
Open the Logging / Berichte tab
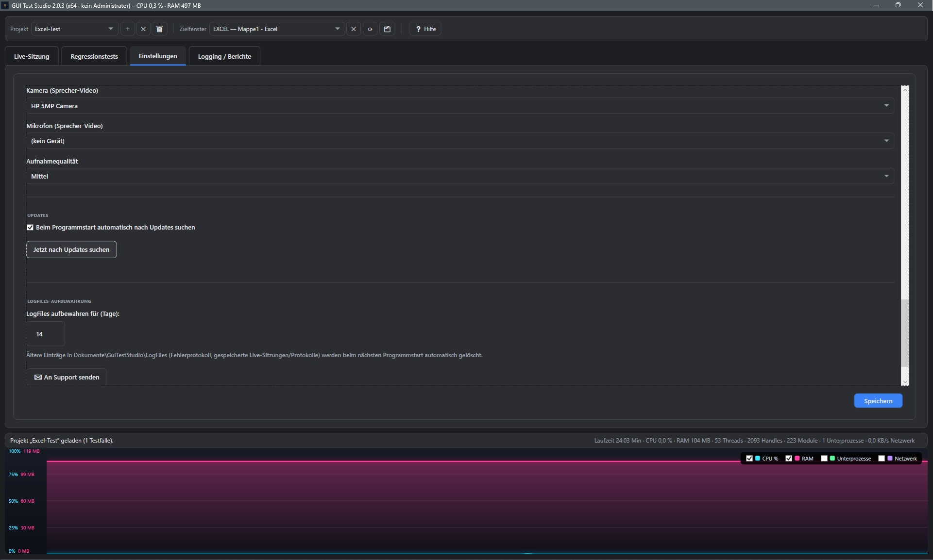(x=224, y=56)
